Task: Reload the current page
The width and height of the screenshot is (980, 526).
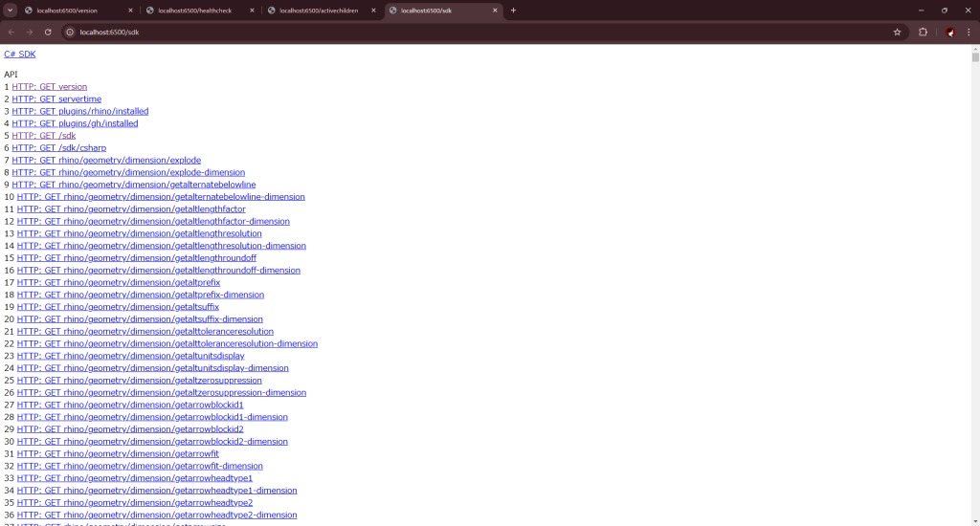Action: [48, 32]
